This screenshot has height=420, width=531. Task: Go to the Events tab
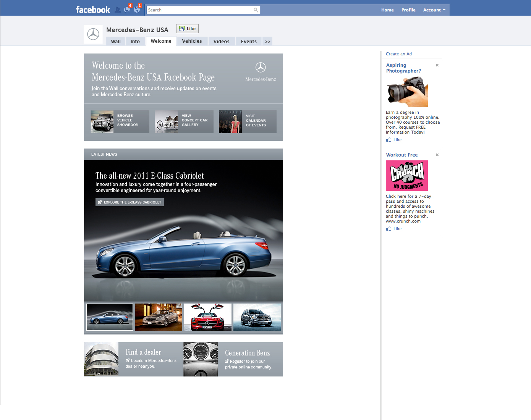(249, 42)
